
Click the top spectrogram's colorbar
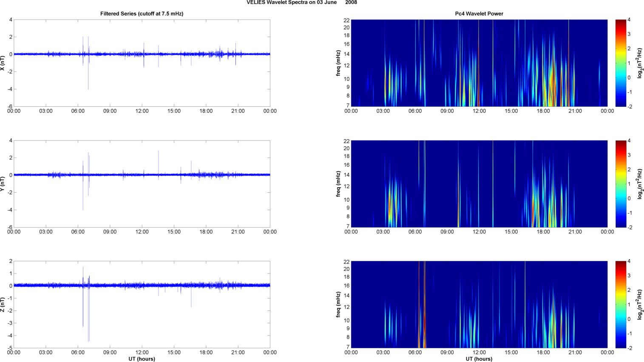pyautogui.click(x=621, y=63)
